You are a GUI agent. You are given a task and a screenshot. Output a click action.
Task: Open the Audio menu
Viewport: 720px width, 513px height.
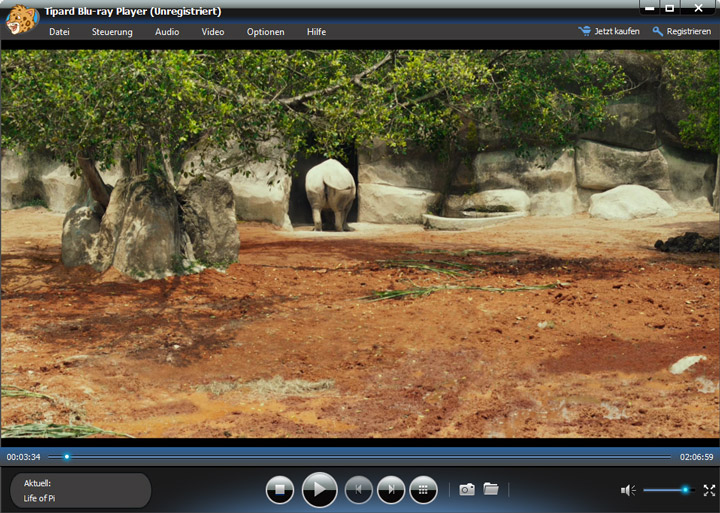pyautogui.click(x=167, y=32)
